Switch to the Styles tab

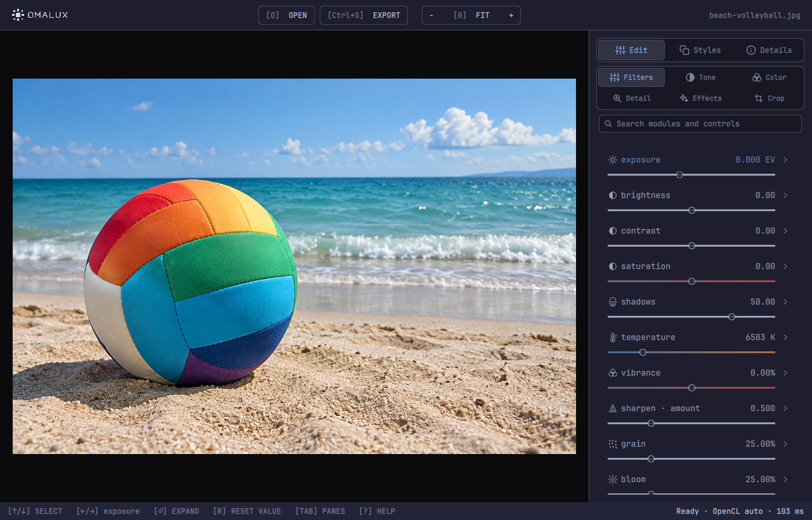click(700, 50)
